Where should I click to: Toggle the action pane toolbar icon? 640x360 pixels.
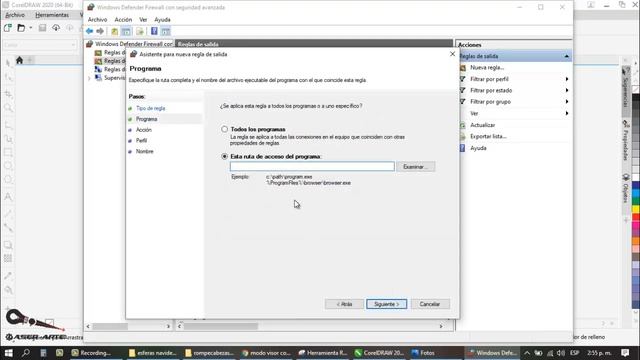[165, 31]
